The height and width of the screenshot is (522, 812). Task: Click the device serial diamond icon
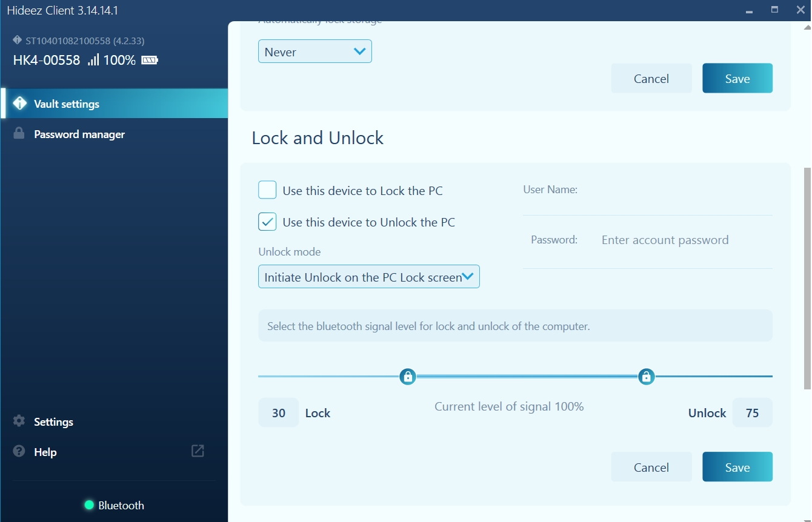click(17, 40)
